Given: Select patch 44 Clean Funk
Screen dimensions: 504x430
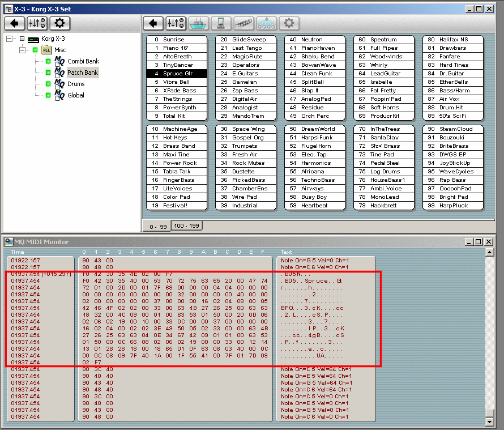Looking at the screenshot, I should [x=315, y=73].
